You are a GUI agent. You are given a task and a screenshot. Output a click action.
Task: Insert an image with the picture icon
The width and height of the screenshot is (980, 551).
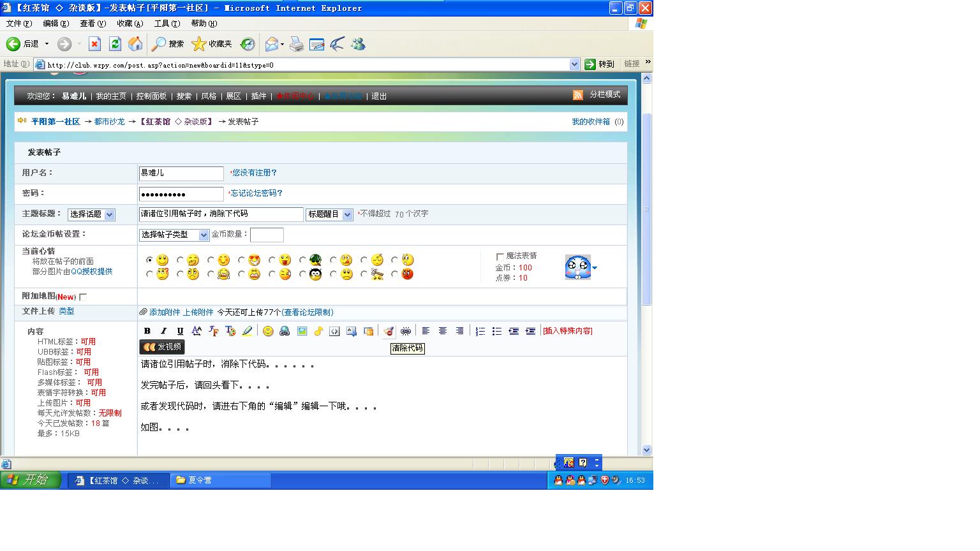coord(302,331)
